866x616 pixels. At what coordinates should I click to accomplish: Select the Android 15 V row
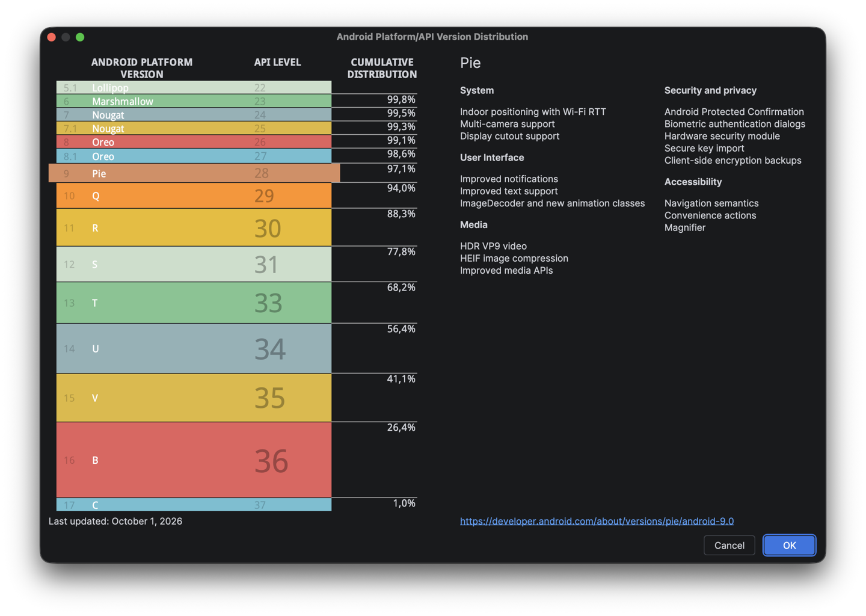[x=194, y=398]
